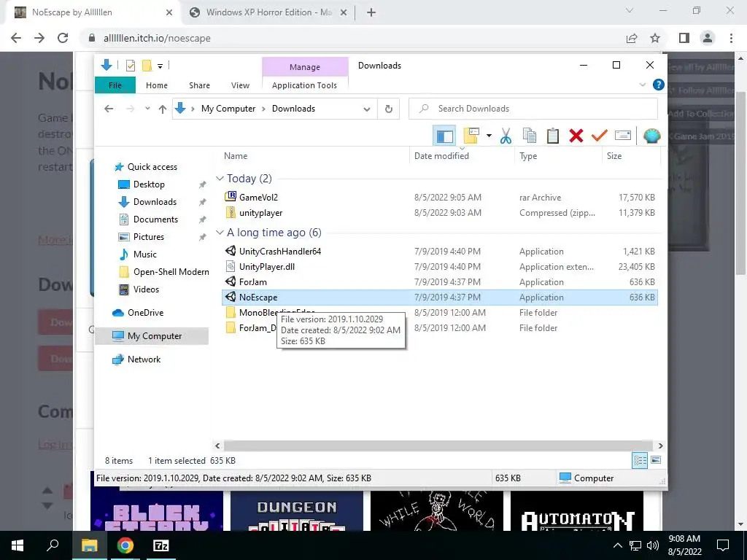Select Open-Shell Modern folder in sidebar
Image resolution: width=747 pixels, height=560 pixels.
pos(171,272)
